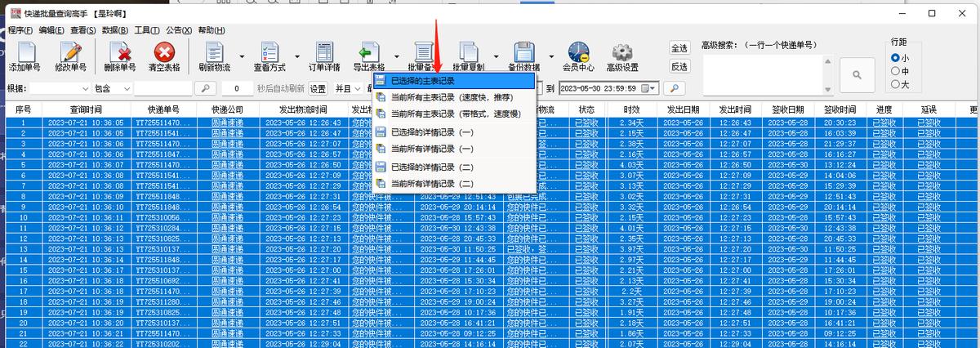
Task: Open calendar picker in 2023-05-30 date field
Action: (x=650, y=88)
